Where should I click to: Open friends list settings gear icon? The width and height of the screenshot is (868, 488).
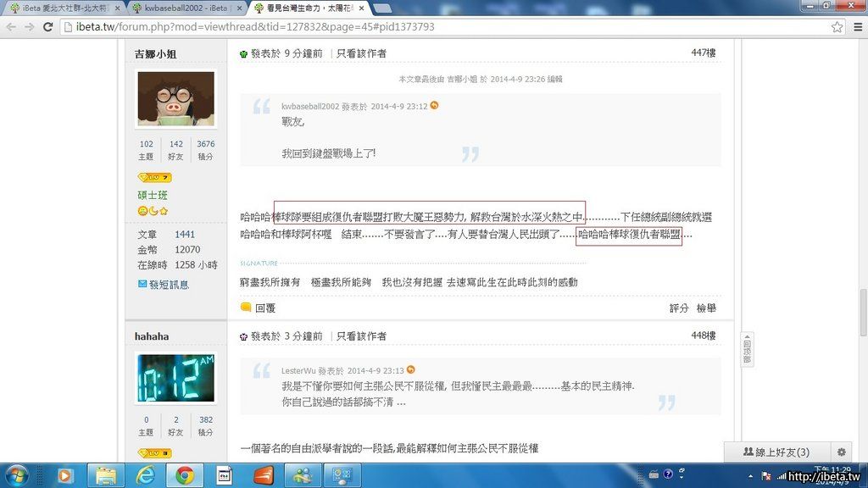tap(841, 452)
